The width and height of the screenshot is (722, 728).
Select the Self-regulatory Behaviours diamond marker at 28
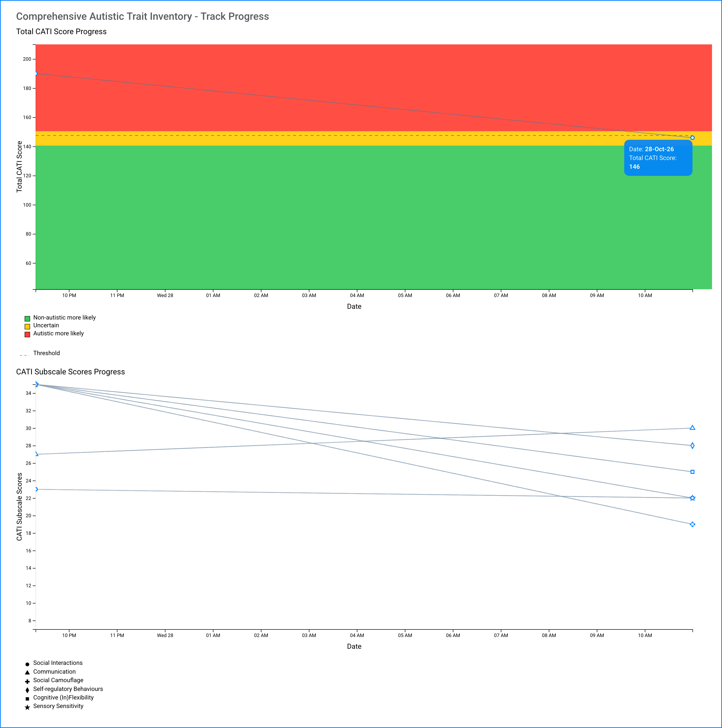pyautogui.click(x=692, y=446)
